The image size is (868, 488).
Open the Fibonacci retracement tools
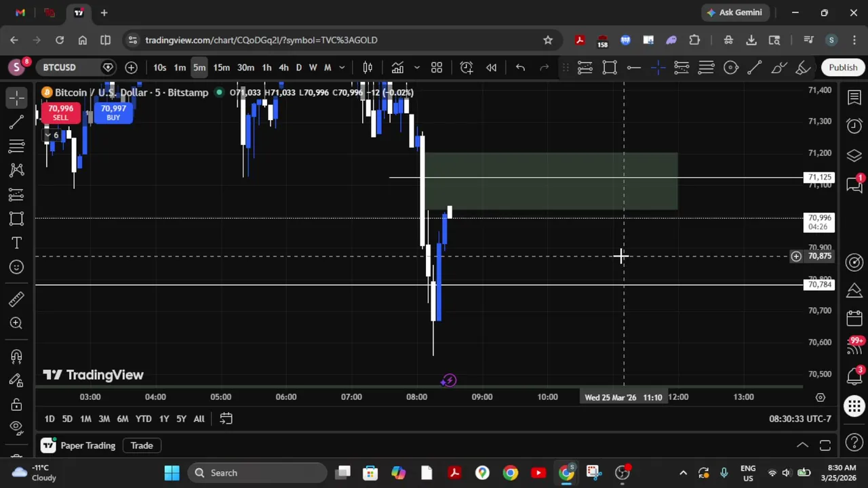pos(17,146)
